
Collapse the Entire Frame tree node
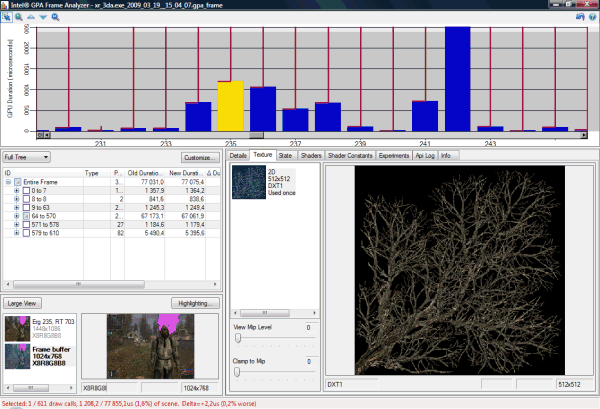(x=8, y=182)
